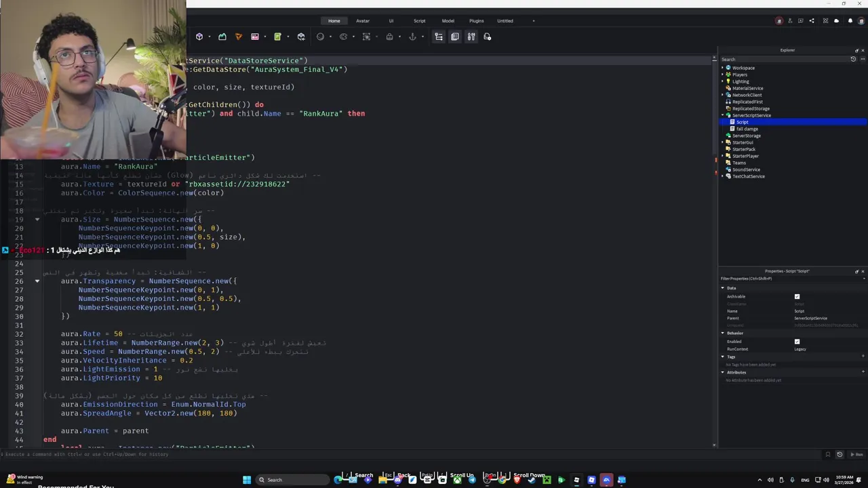Expand the StarterPlayer tree node
Viewport: 868px width, 488px height.
[x=723, y=156]
